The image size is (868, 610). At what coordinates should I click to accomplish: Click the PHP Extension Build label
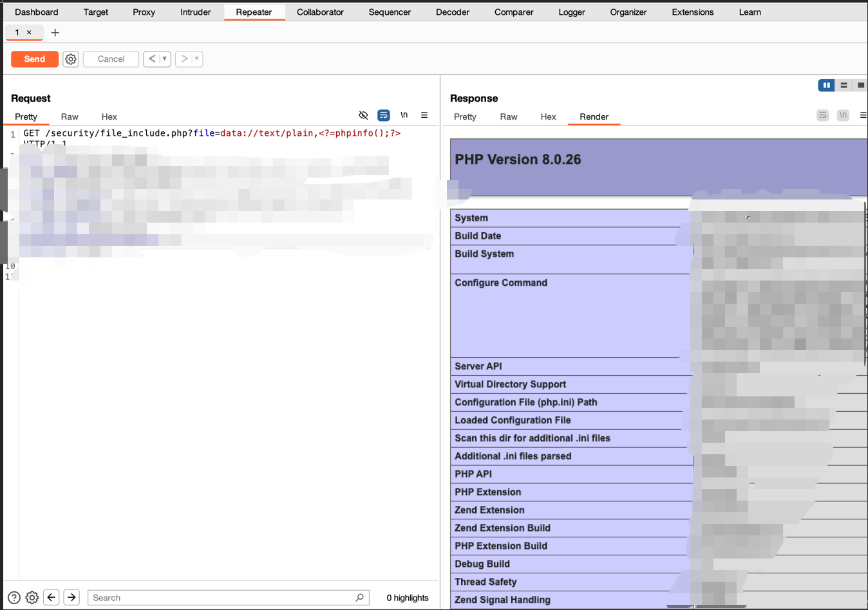501,546
